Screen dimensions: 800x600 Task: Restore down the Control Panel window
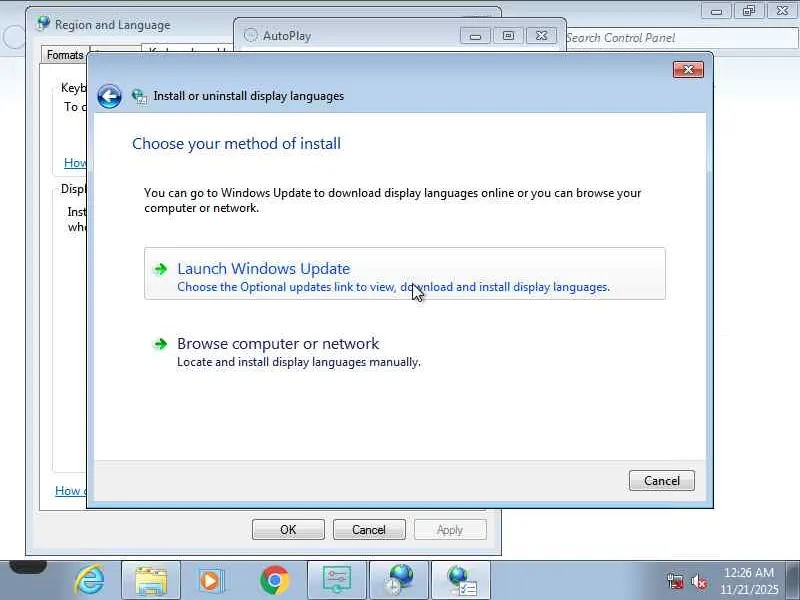(x=748, y=11)
